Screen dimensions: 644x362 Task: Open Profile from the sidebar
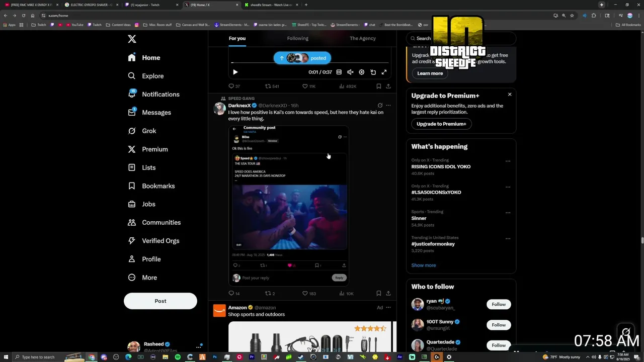click(144, 259)
